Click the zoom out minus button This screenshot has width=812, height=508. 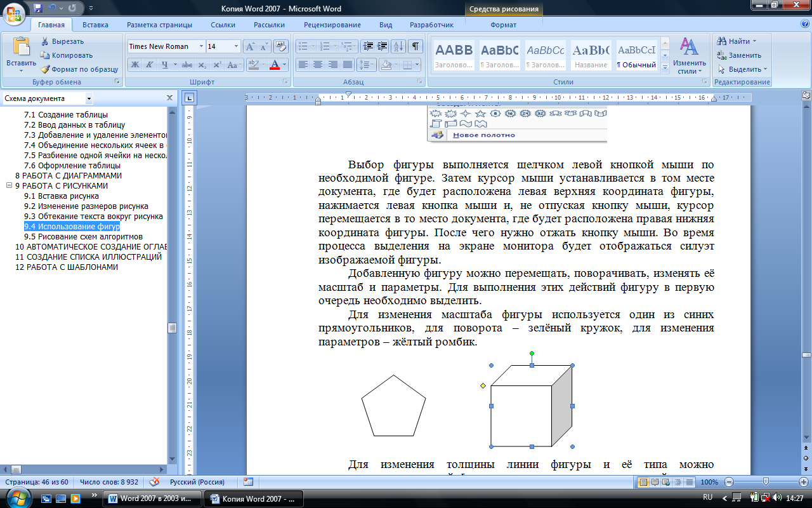tap(730, 482)
